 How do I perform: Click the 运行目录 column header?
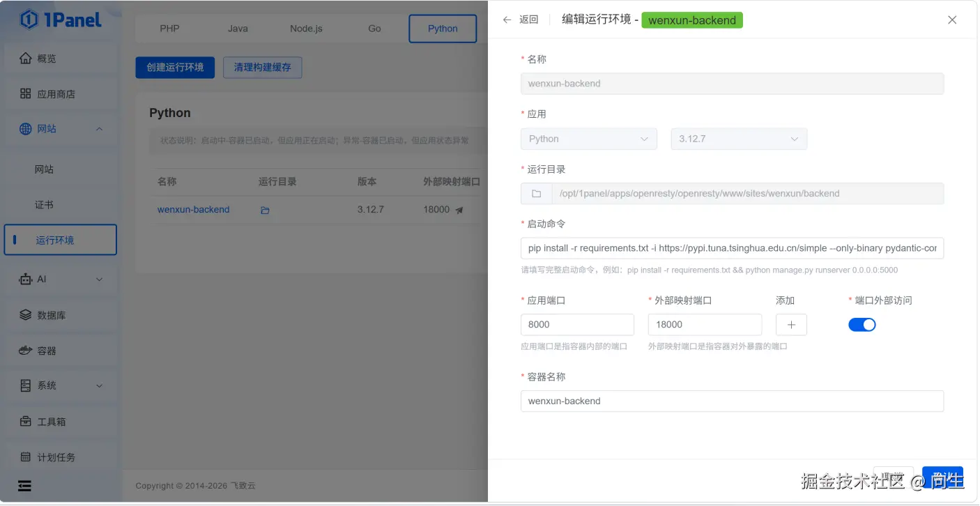[277, 181]
